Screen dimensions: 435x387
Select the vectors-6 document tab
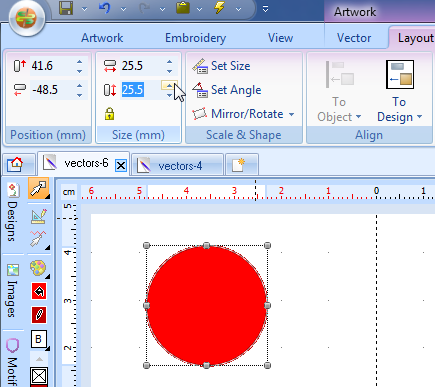pos(83,163)
